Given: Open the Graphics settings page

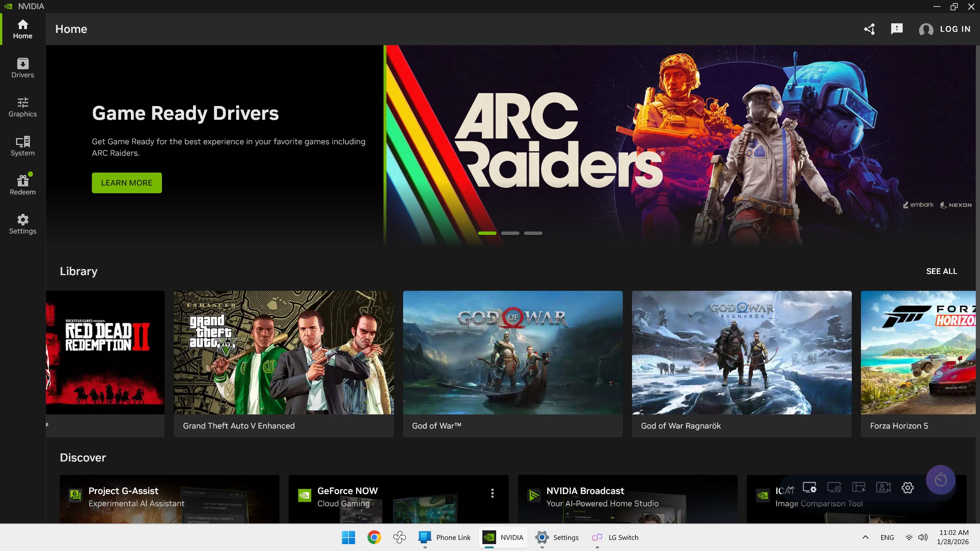Looking at the screenshot, I should tap(23, 107).
